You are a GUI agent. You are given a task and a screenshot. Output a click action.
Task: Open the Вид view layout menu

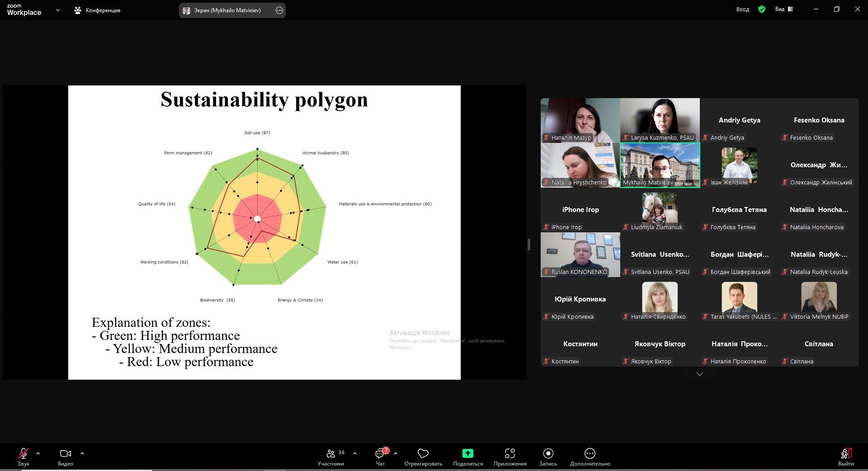784,9
